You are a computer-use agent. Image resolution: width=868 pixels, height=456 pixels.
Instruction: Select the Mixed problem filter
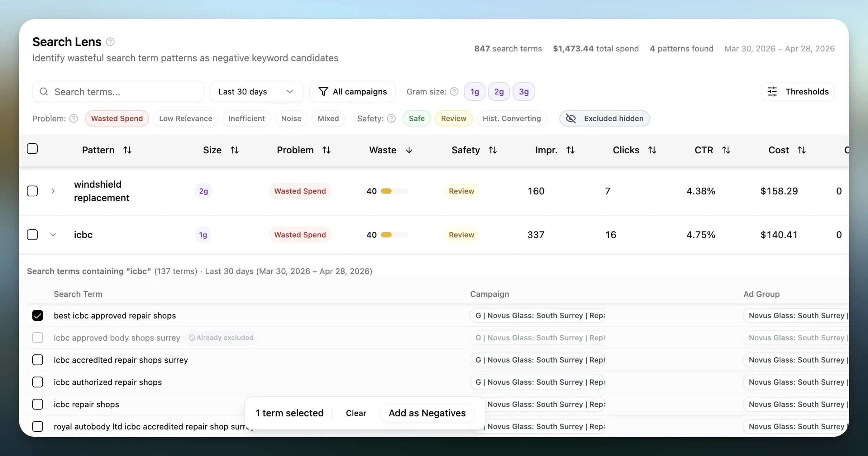(x=328, y=119)
